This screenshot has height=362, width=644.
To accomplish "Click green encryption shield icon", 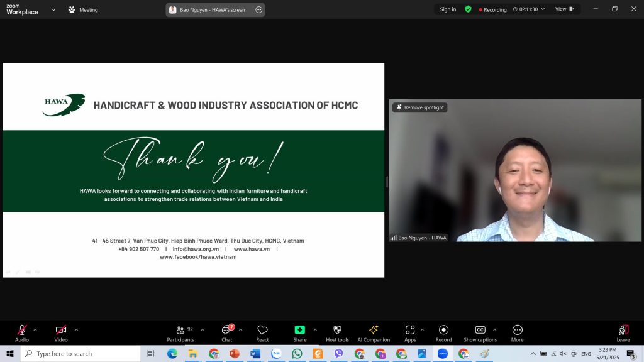I will pyautogui.click(x=468, y=9).
